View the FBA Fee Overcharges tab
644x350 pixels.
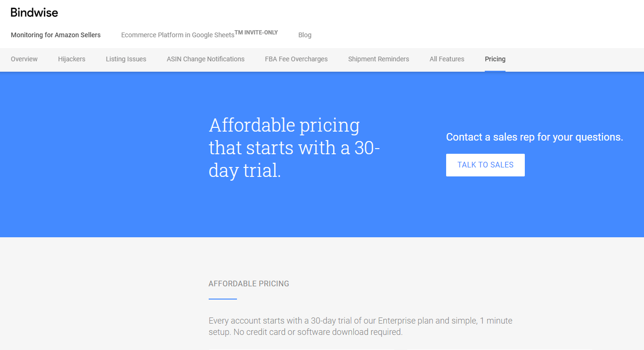tap(296, 59)
